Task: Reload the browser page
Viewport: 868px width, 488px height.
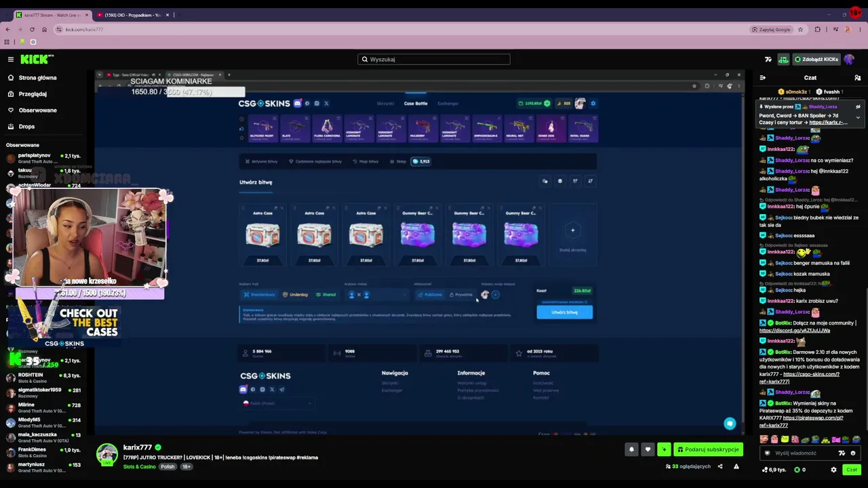Action: pyautogui.click(x=32, y=30)
